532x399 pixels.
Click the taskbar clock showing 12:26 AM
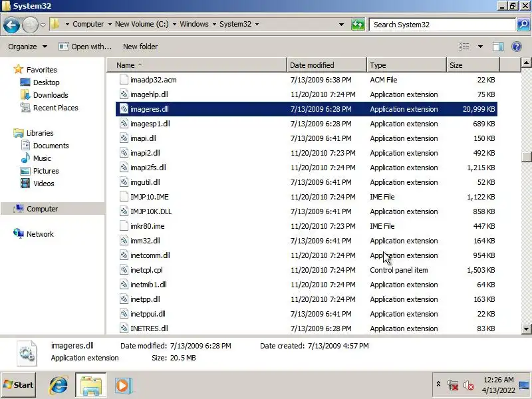(498, 385)
